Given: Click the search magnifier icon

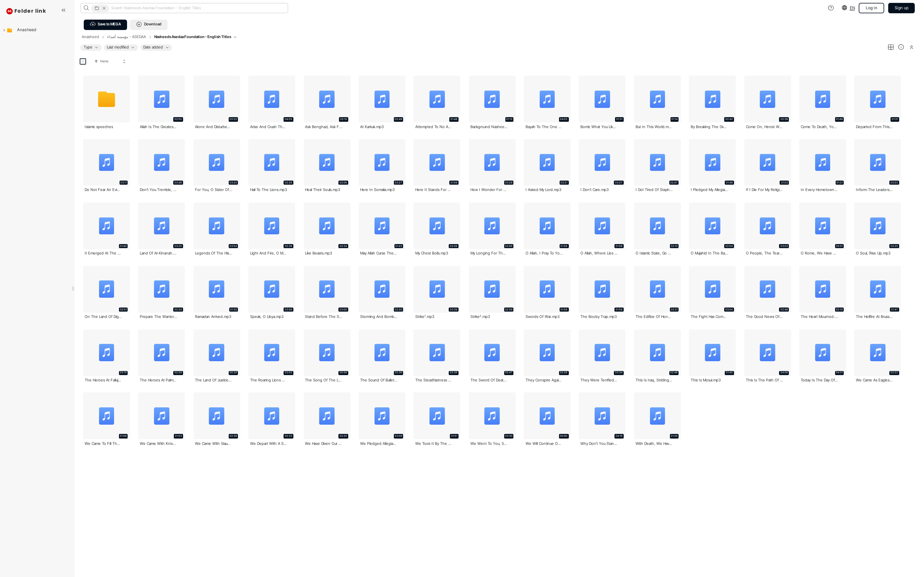Looking at the screenshot, I should (86, 8).
